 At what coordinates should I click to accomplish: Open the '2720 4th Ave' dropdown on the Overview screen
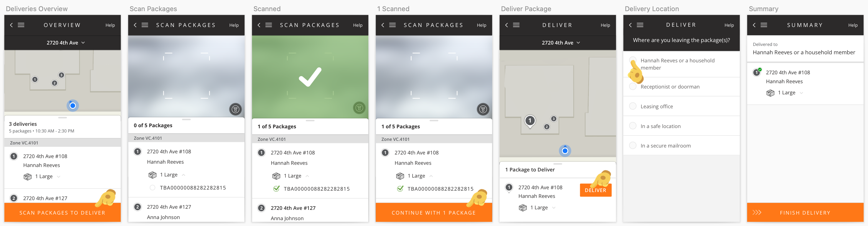(x=66, y=43)
